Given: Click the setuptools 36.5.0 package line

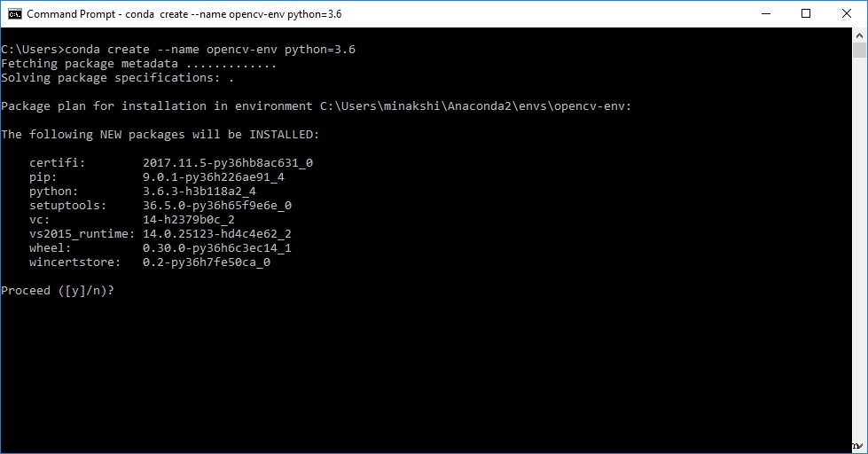Looking at the screenshot, I should point(160,206).
